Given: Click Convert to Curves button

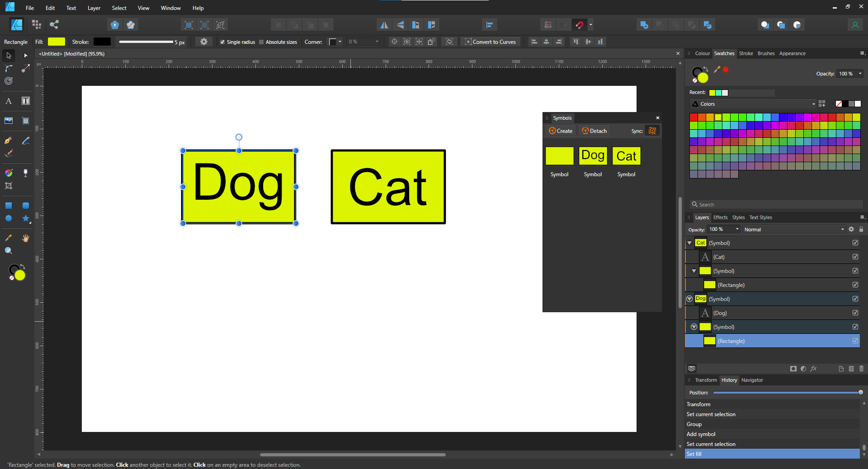Looking at the screenshot, I should [491, 42].
